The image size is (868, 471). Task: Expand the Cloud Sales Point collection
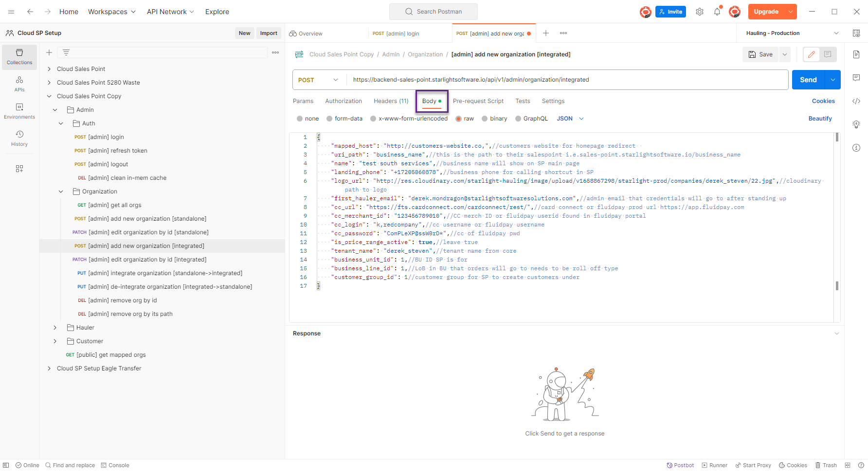point(49,69)
